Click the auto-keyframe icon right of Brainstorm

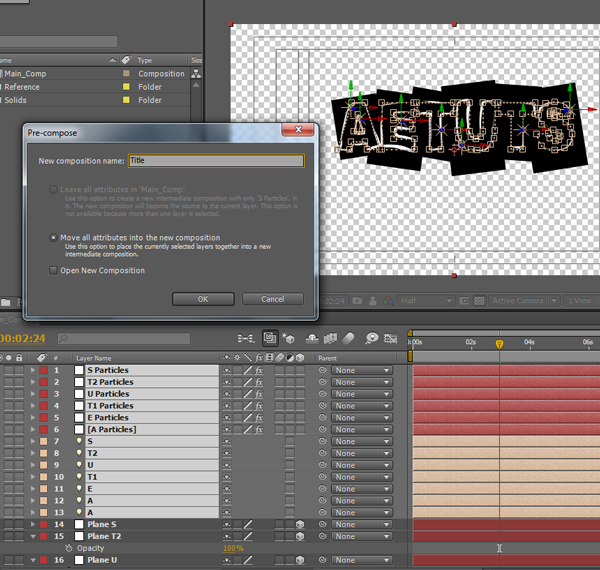(390, 338)
